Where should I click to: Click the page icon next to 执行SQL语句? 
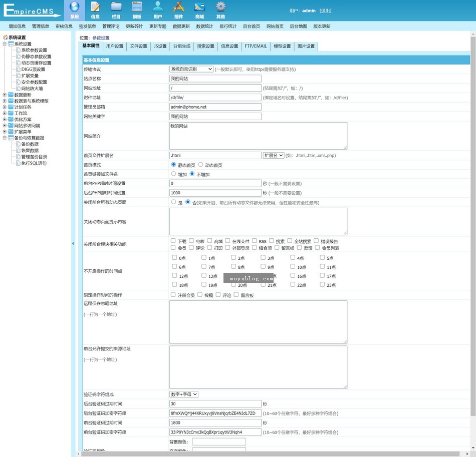[x=18, y=163]
